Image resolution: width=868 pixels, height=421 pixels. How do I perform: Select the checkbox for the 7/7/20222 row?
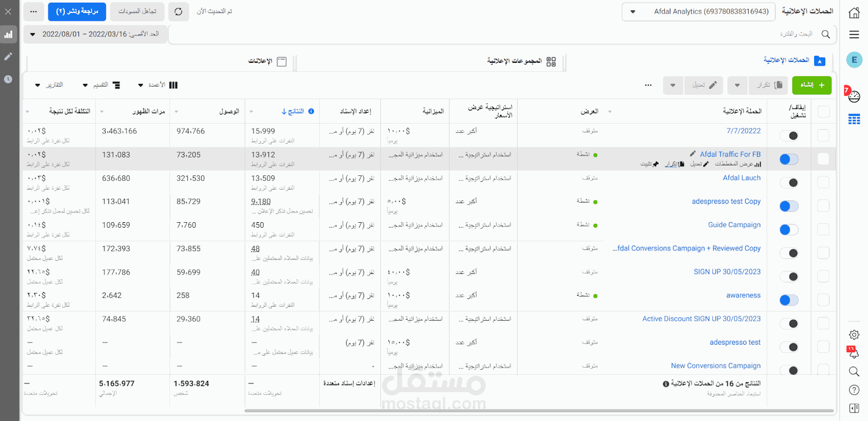[x=824, y=135]
